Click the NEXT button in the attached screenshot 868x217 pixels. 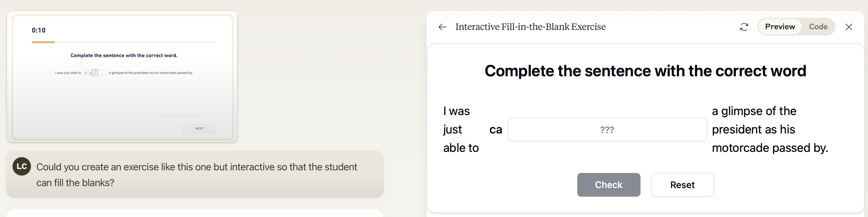[x=199, y=129]
